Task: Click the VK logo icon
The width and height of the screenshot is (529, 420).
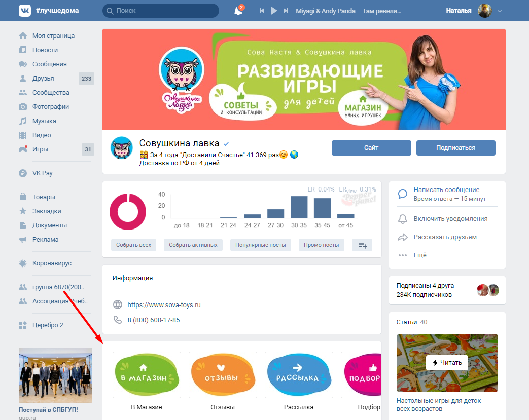Action: click(25, 11)
